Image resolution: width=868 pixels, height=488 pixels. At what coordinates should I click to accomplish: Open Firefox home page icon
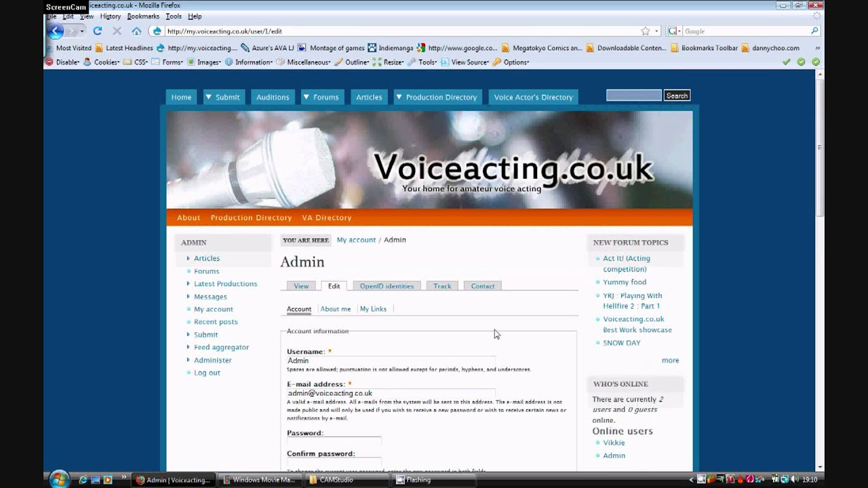(136, 30)
